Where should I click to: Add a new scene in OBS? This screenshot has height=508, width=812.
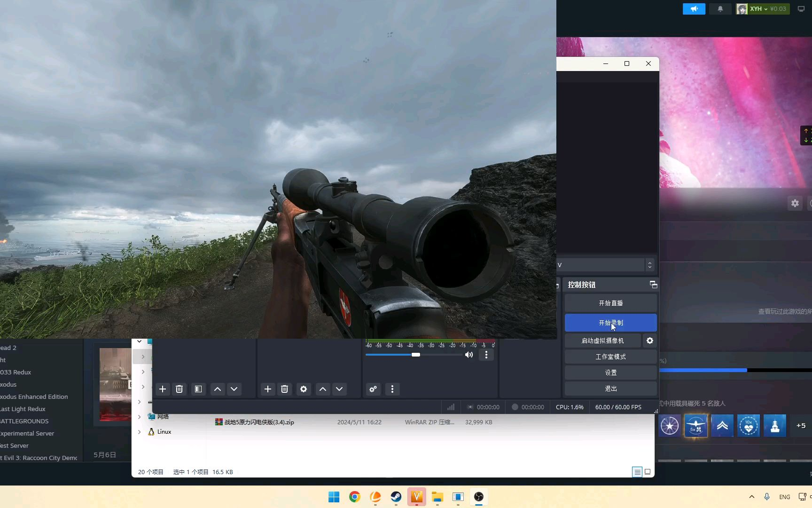tap(163, 389)
